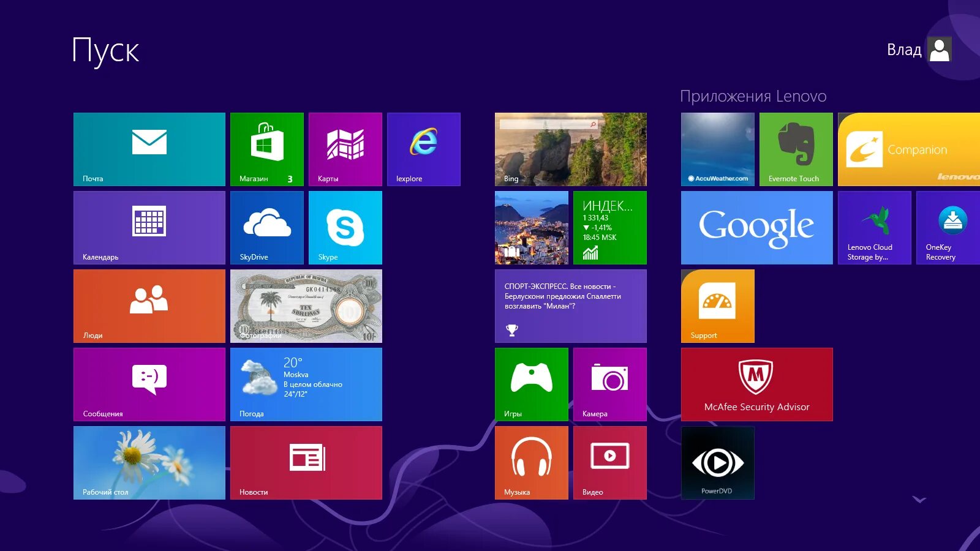Open the AccuWeather.com tile
980x551 pixels.
coord(718,149)
